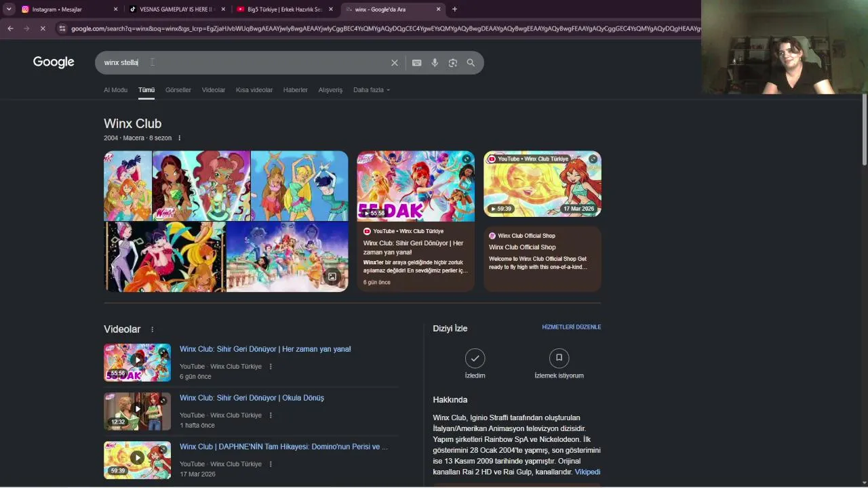Screen dimensions: 868x488
Task: Play the 59:39 card dated 17 Mar 2026
Action: point(542,184)
